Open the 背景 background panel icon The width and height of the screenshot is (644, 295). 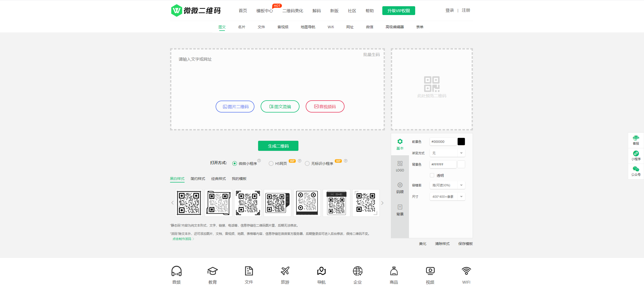tap(400, 207)
